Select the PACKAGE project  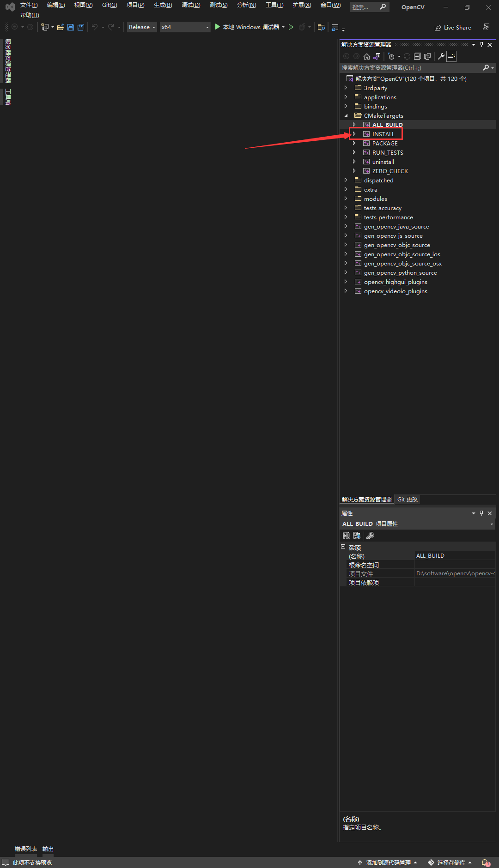pos(385,143)
